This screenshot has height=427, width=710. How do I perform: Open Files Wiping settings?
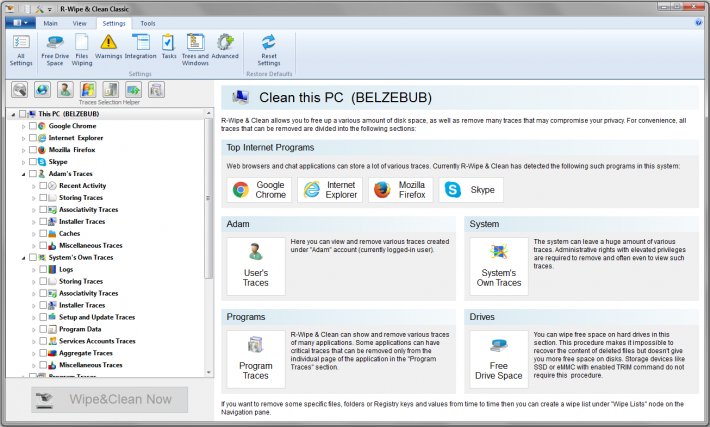pos(82,50)
